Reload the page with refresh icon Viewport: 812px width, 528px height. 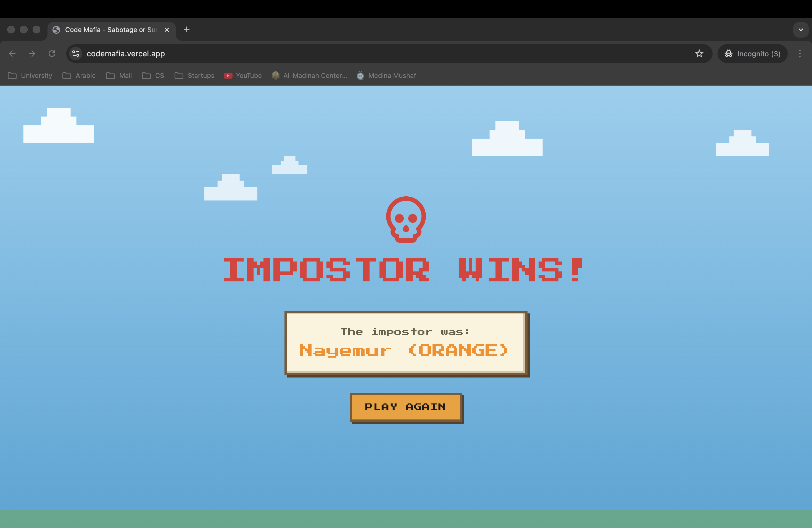(x=52, y=54)
